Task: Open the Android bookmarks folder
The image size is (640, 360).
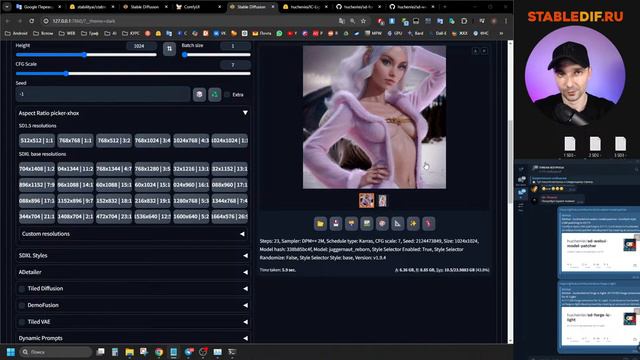Action: 16,33
